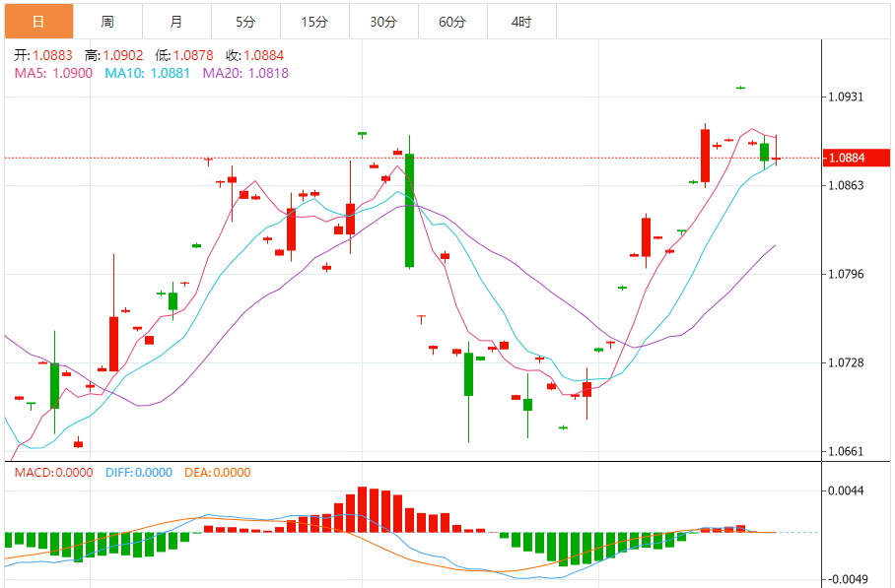The height and width of the screenshot is (588, 895).
Task: Select the 日 daily chart tab
Action: pyautogui.click(x=38, y=22)
